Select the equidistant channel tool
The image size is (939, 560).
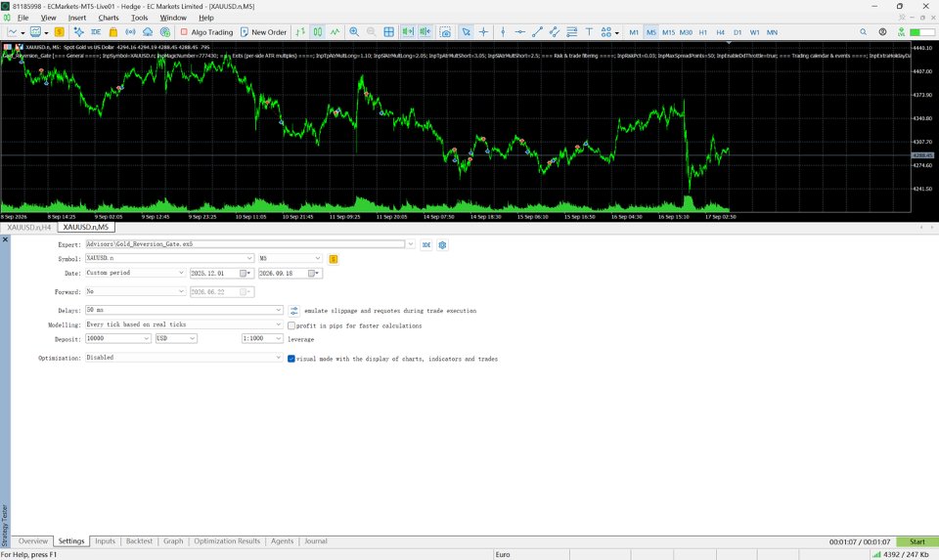(555, 32)
